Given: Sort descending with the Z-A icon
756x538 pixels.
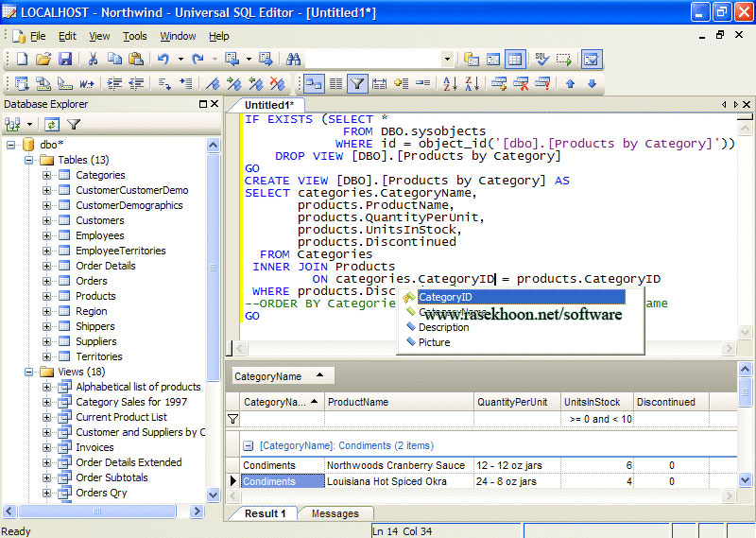Looking at the screenshot, I should 472,83.
